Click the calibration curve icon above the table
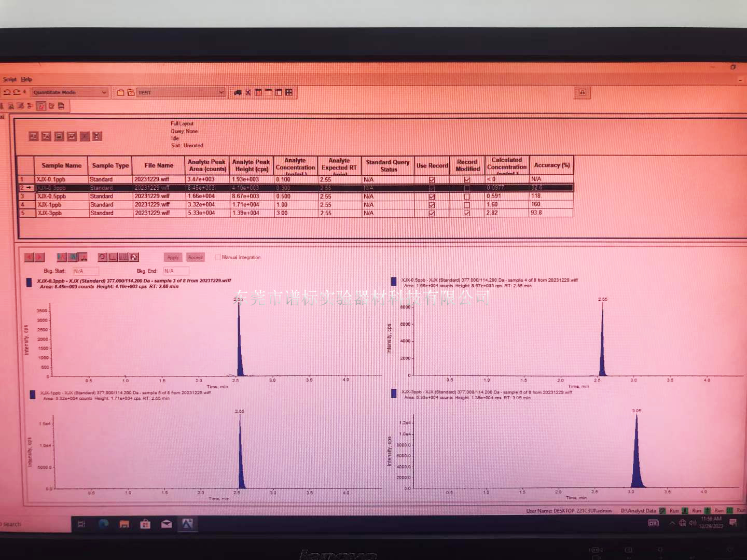747x560 pixels. pos(72,136)
